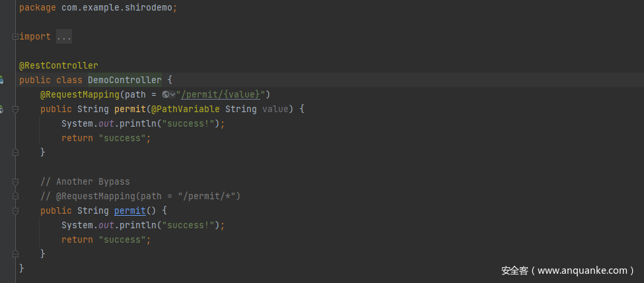The width and height of the screenshot is (644, 283).
Task: Click the "// Another Bypass" comment
Action: pyautogui.click(x=85, y=181)
